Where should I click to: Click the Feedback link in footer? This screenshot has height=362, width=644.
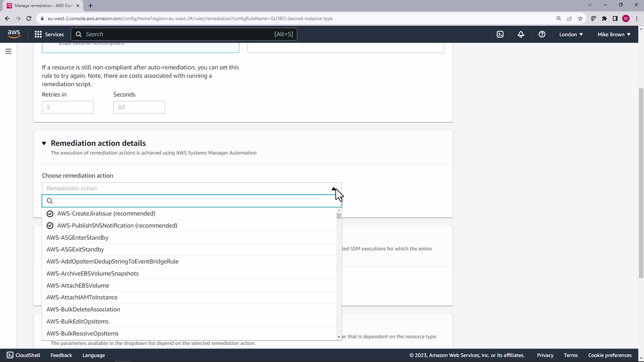(x=61, y=355)
